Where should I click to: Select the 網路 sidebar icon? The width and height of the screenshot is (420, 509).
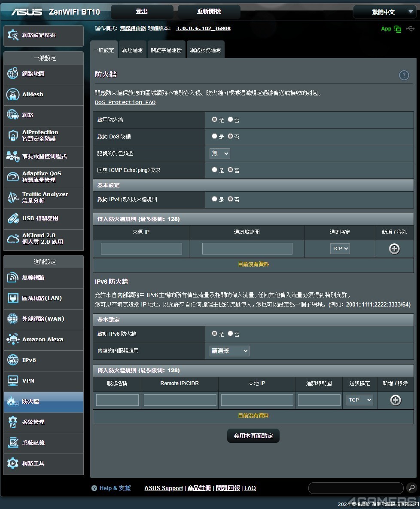pyautogui.click(x=12, y=115)
